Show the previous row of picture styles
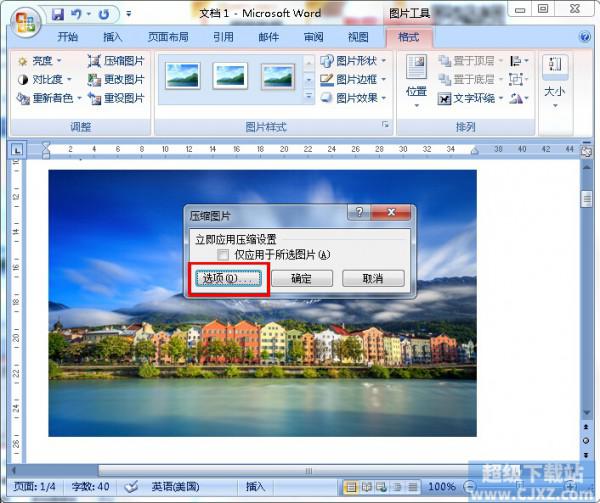Viewport: 600px width, 503px height. pos(308,63)
